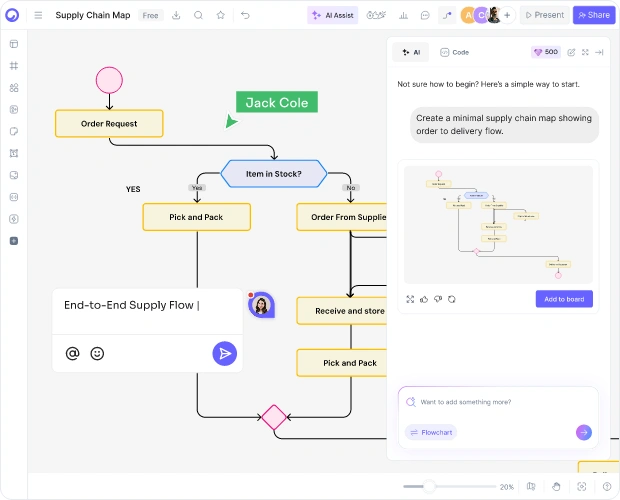Open shapes library sidebar icon

pyautogui.click(x=14, y=87)
